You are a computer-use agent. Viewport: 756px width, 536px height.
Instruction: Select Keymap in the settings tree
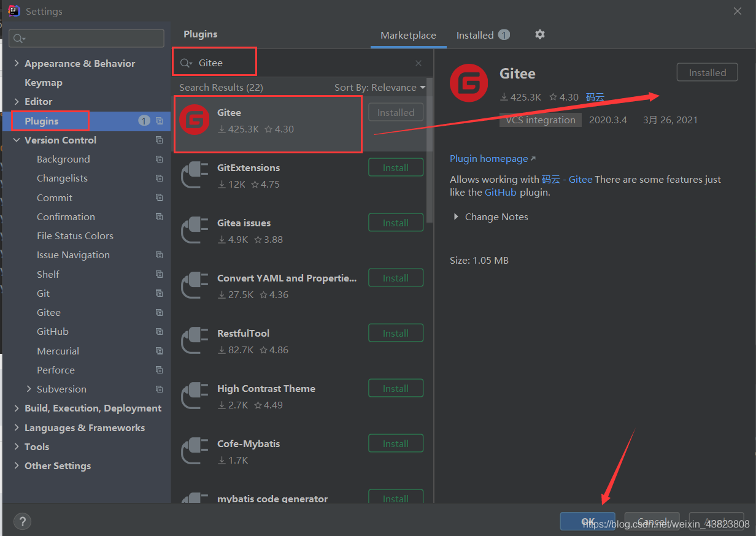[44, 82]
